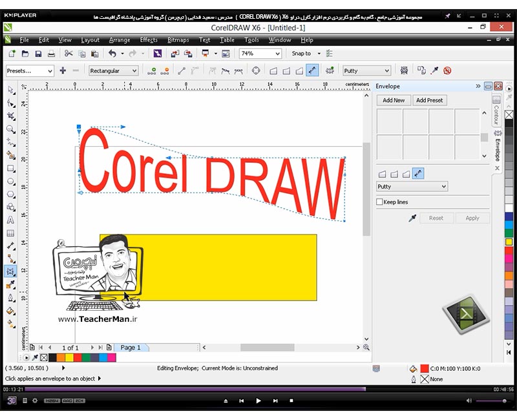Screen dimensions: 517x420
Task: Click the Export icon
Action: tap(188, 54)
